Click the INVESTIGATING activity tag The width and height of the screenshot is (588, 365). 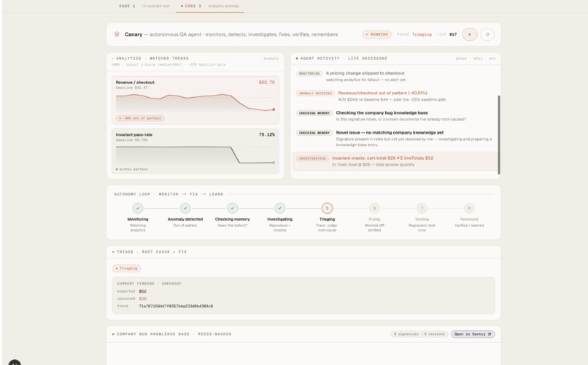pyautogui.click(x=312, y=158)
